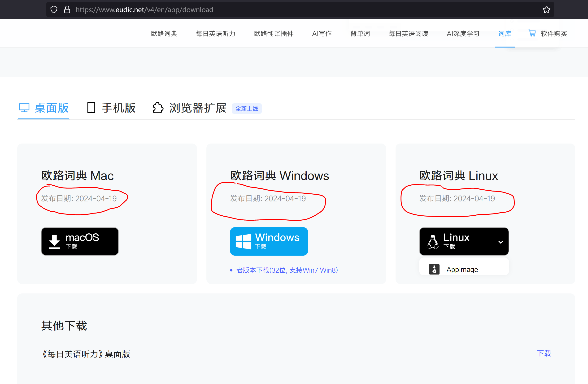The image size is (588, 384).
Task: Open the 欧路翻译插件 navigation item
Action: click(274, 34)
